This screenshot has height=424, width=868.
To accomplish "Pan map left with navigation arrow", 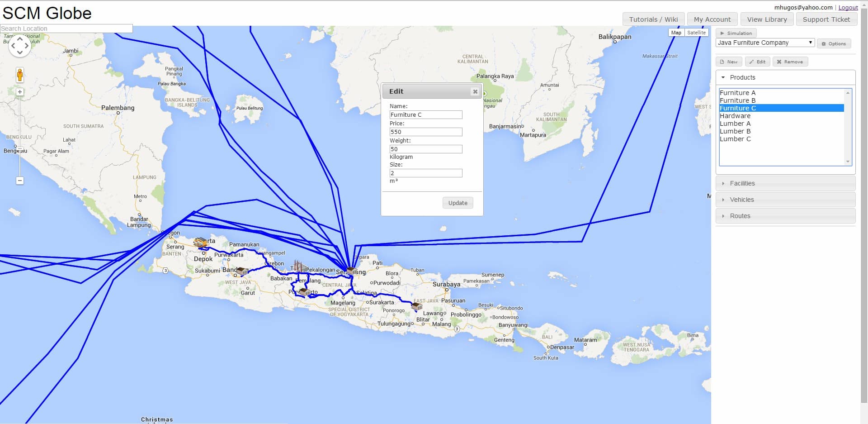I will (x=13, y=46).
